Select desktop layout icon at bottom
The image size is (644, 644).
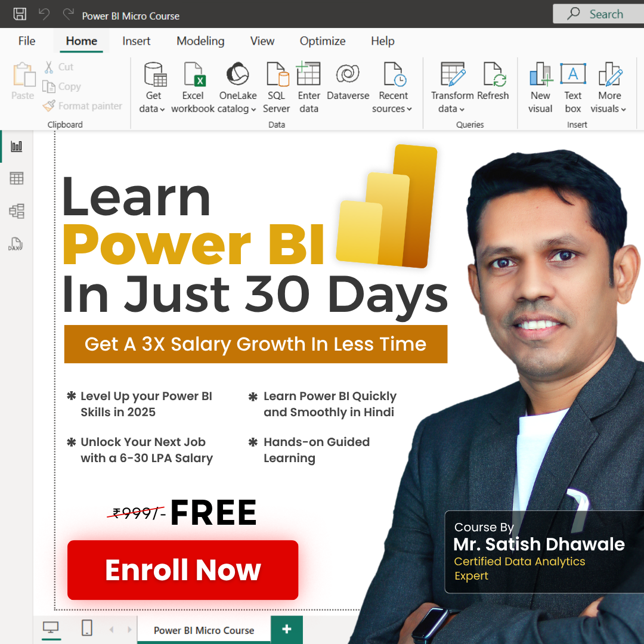(51, 628)
